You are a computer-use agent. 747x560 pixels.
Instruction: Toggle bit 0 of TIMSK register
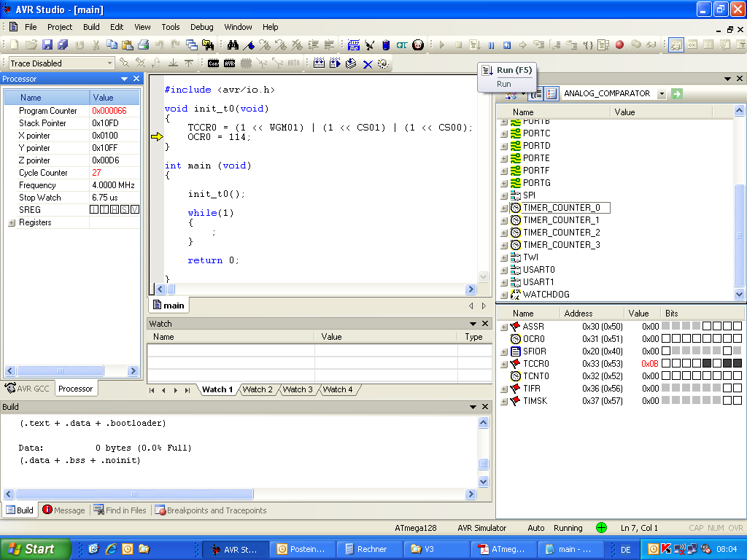[x=738, y=400]
